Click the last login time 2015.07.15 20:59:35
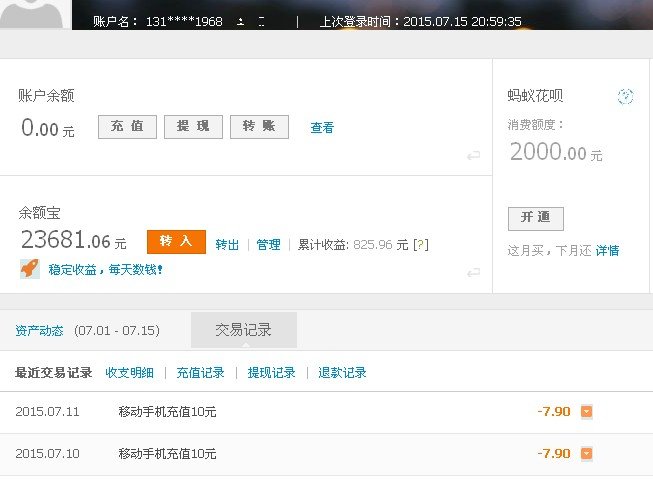This screenshot has height=485, width=653. click(462, 22)
